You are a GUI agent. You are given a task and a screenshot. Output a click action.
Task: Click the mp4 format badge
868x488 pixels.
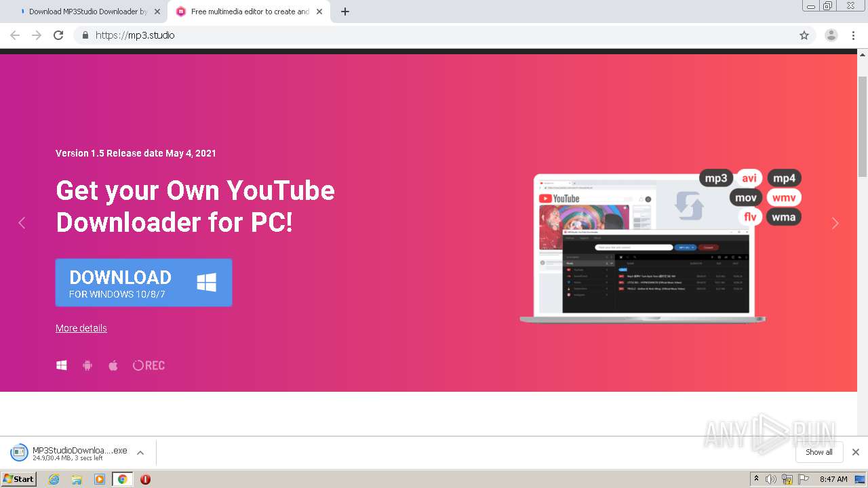(x=785, y=178)
